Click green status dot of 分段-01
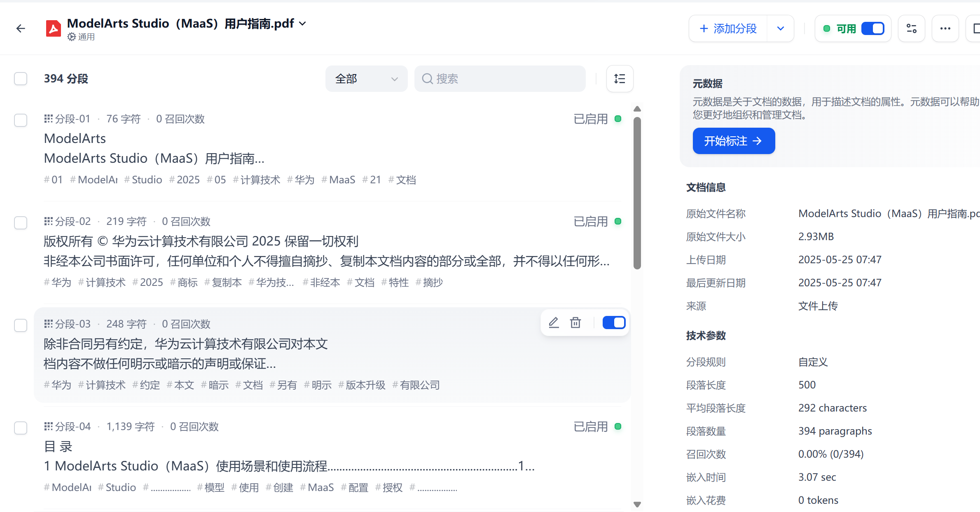This screenshot has width=980, height=512. pos(618,119)
